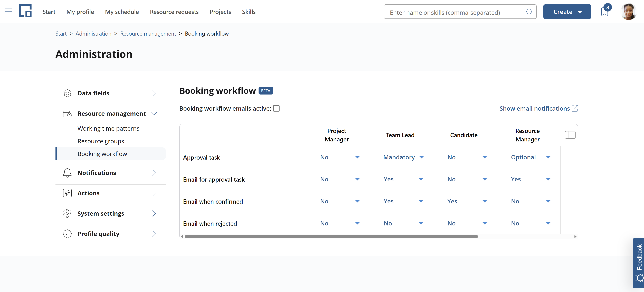Click the external link icon beside Show email notifications
Viewport: 644px width, 292px height.
pyautogui.click(x=575, y=109)
